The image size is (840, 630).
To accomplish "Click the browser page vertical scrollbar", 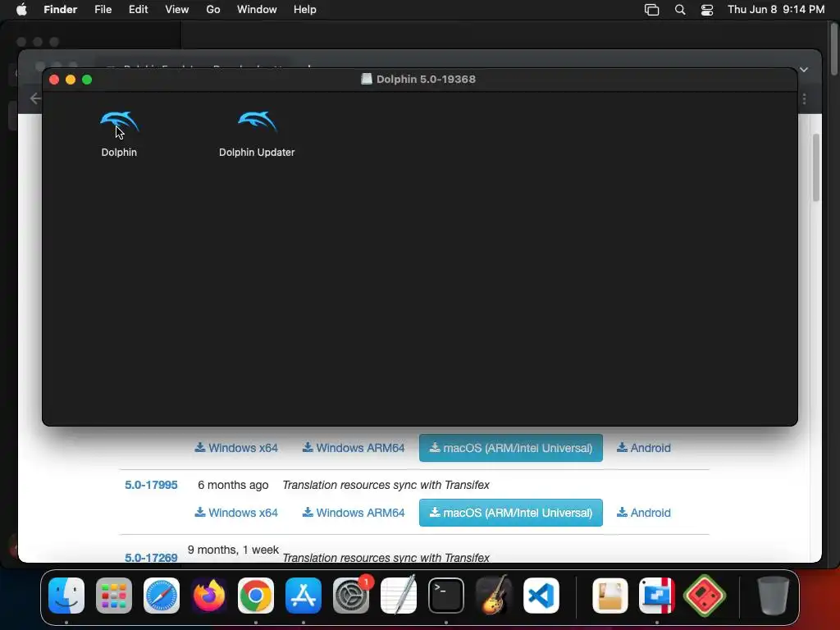I will (x=816, y=167).
